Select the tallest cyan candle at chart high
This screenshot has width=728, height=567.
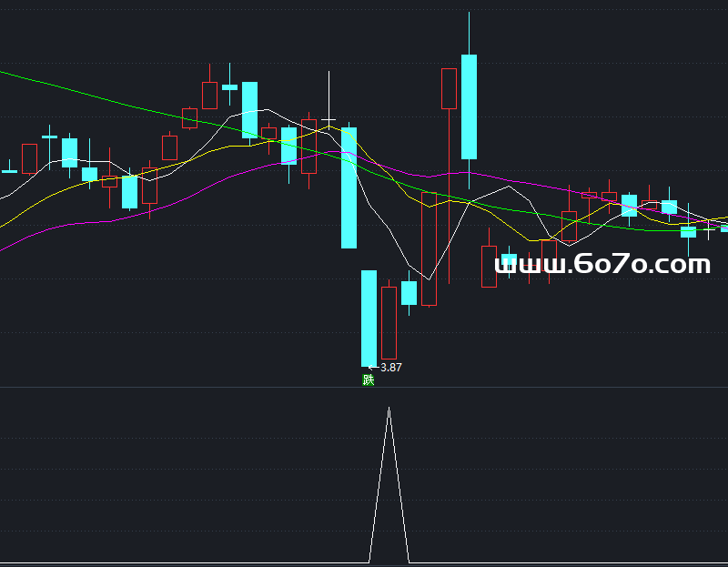click(x=469, y=106)
